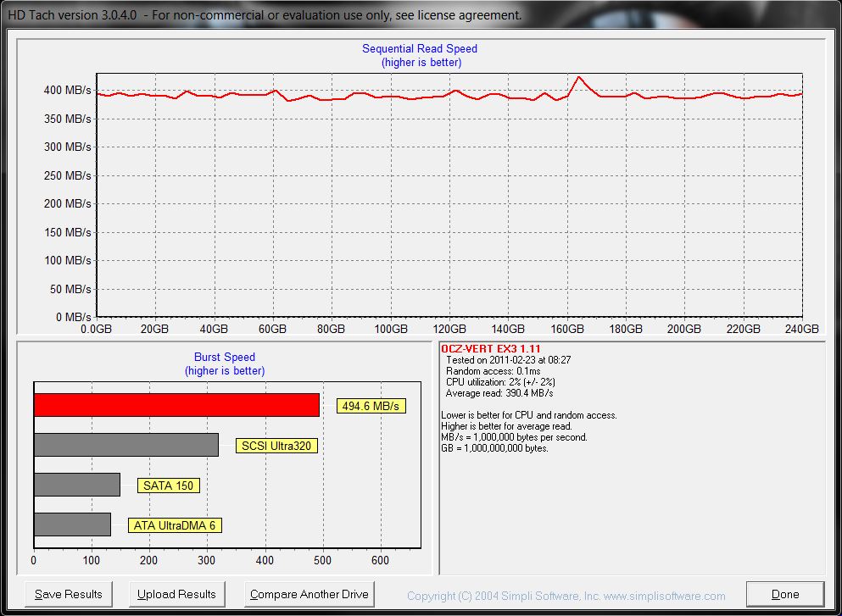
Task: Click the Burst Speed chart title
Action: [225, 358]
